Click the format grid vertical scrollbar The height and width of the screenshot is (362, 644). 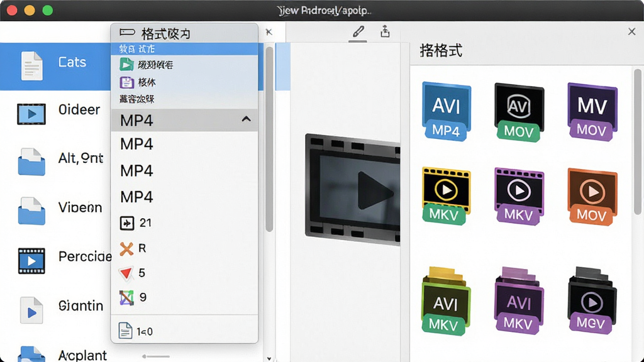click(x=637, y=141)
